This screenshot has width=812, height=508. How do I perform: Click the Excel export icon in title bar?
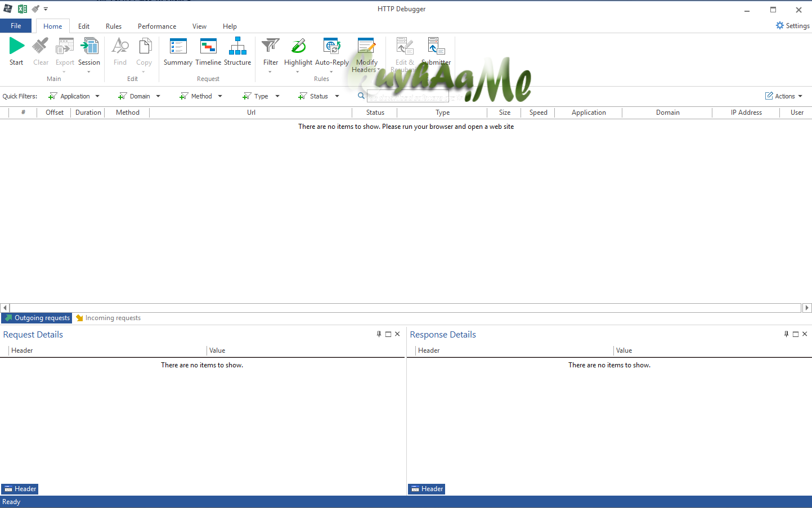(23, 8)
